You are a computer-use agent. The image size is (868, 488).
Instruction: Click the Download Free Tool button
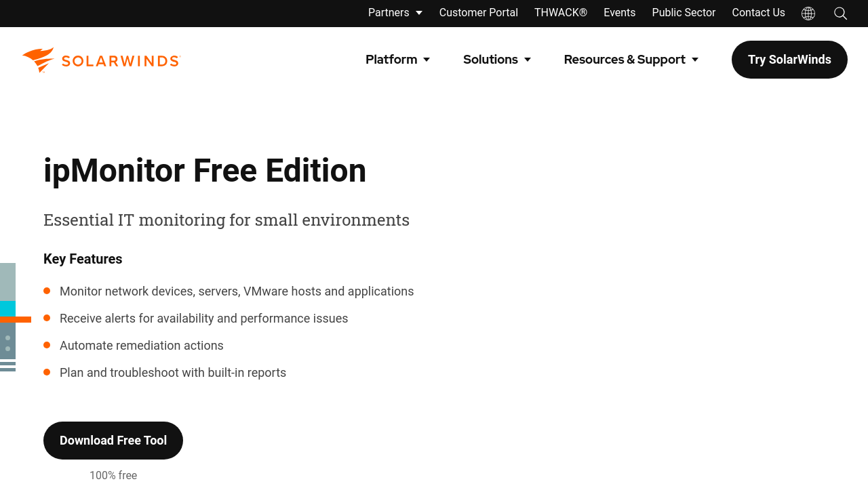click(x=113, y=441)
